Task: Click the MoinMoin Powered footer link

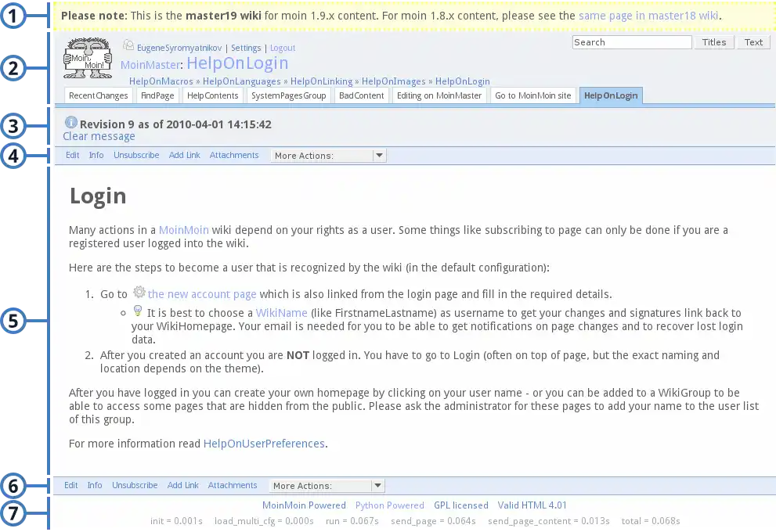Action: pos(304,505)
